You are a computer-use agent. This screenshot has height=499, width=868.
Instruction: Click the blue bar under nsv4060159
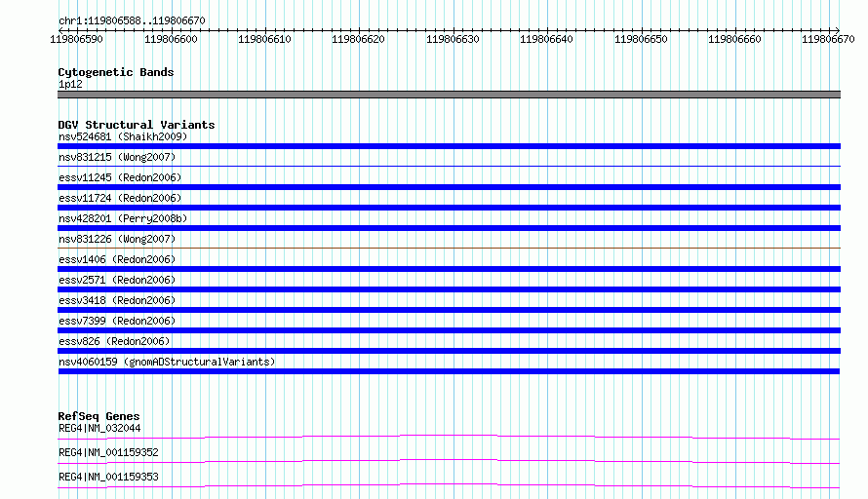(x=449, y=371)
